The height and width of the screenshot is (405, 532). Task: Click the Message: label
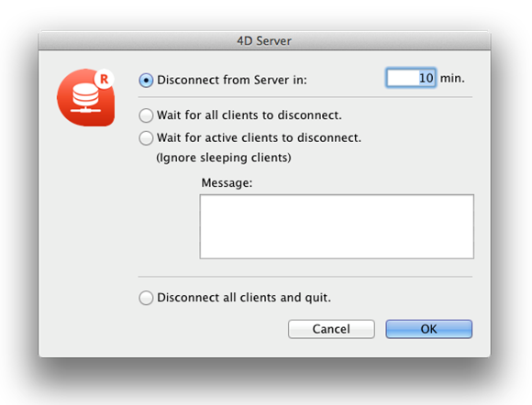(x=227, y=183)
